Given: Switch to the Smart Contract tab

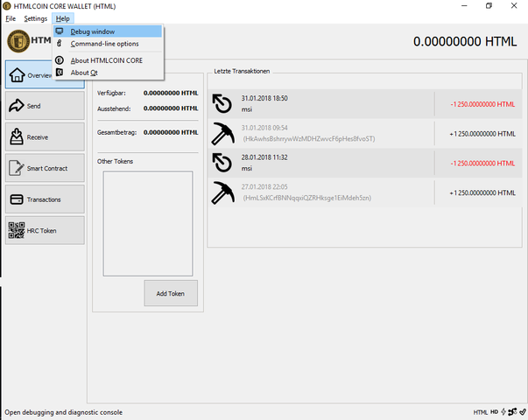Looking at the screenshot, I should coord(45,168).
